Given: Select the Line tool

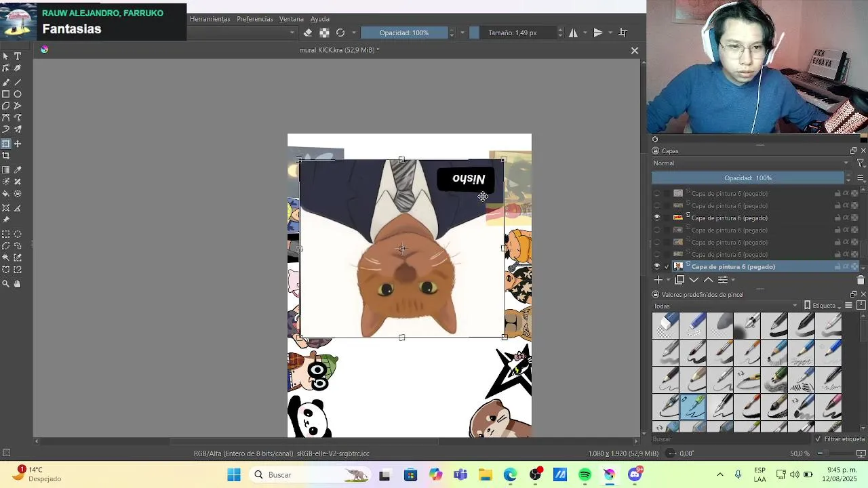Looking at the screenshot, I should click(18, 81).
